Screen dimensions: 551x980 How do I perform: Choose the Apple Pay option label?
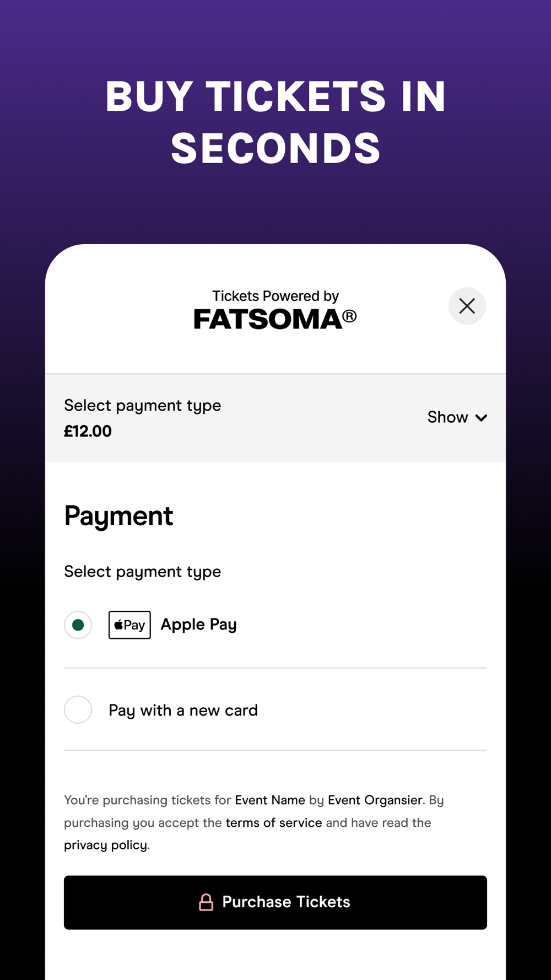pos(198,624)
